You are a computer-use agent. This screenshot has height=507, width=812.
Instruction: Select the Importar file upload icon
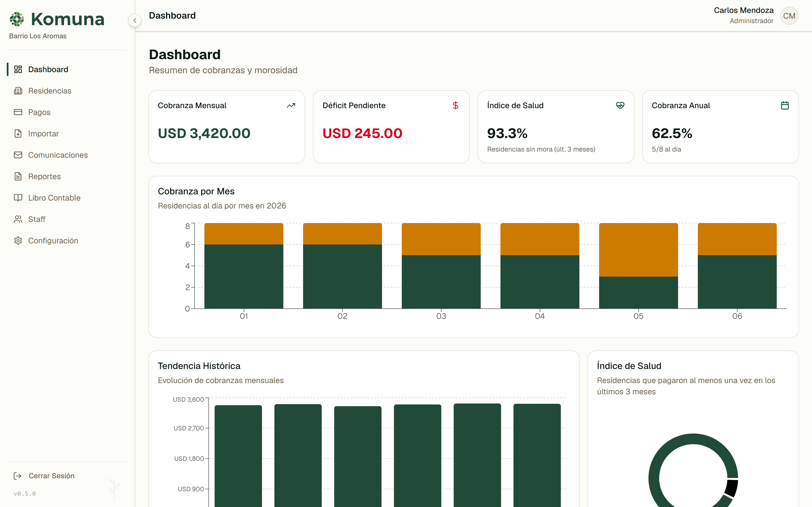point(18,134)
